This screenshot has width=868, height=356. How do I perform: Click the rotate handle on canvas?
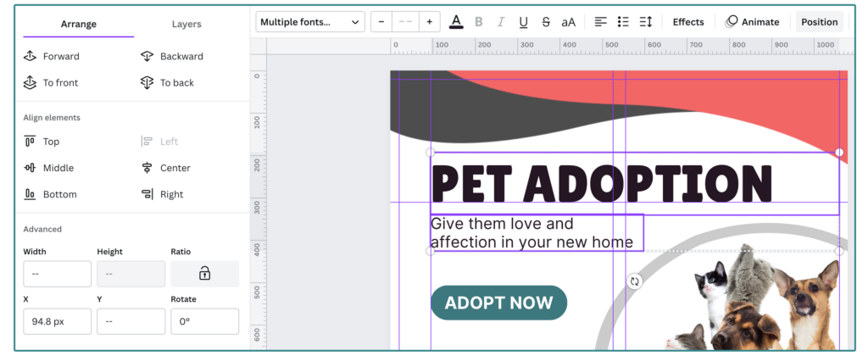tap(635, 281)
